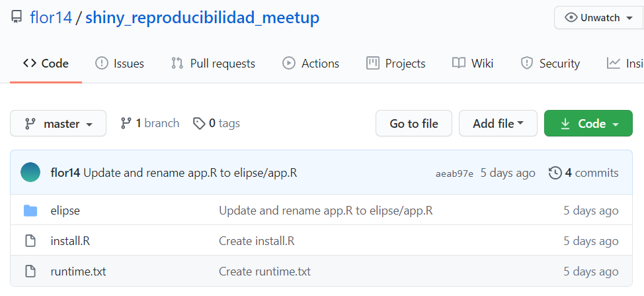Open the Unwatch notifications dropdown
Screen dimensions: 644x296
pos(599,18)
